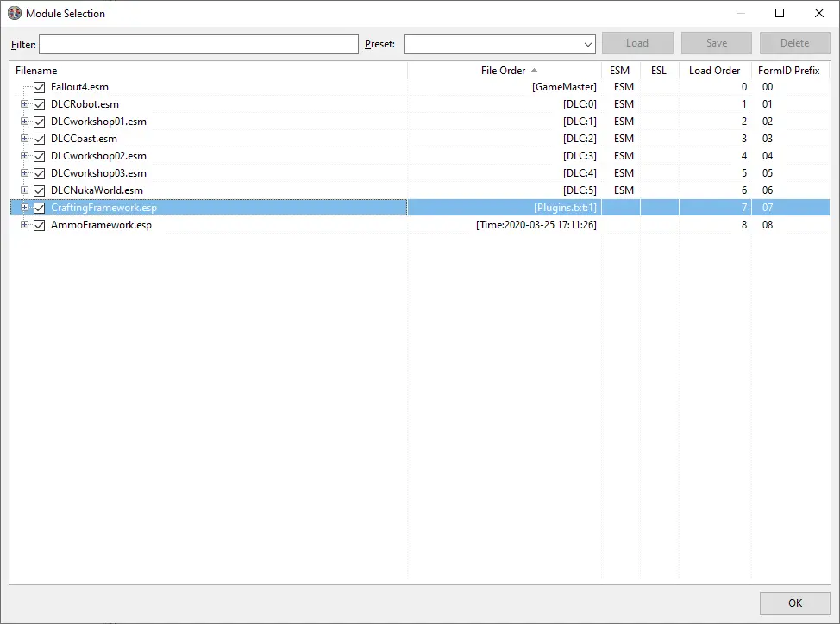Click the [DLC:3] file order cell

(580, 156)
